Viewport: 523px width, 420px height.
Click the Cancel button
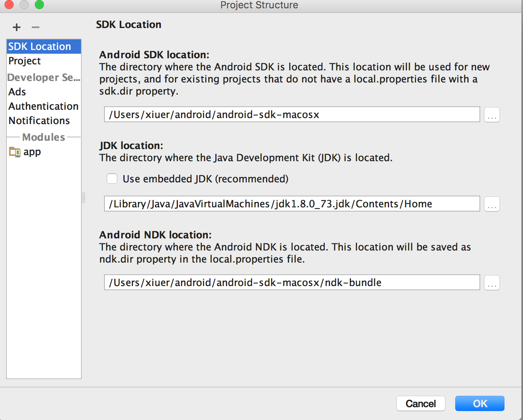click(421, 403)
